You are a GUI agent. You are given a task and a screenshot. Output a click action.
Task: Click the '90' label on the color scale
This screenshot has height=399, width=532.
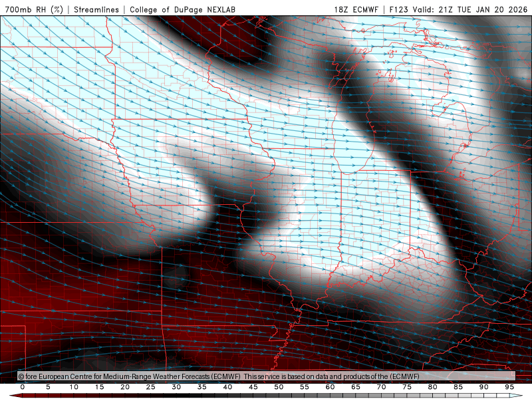click(x=484, y=387)
